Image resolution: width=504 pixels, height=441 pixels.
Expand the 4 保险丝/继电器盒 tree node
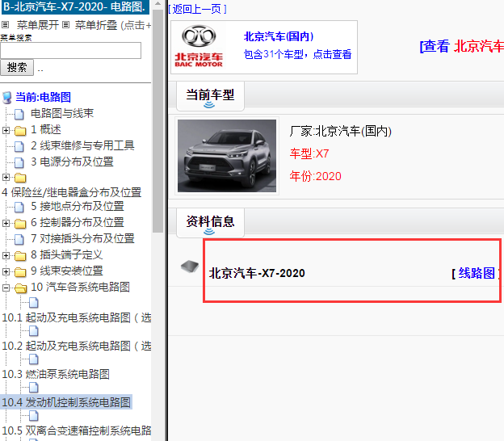pyautogui.click(x=6, y=177)
